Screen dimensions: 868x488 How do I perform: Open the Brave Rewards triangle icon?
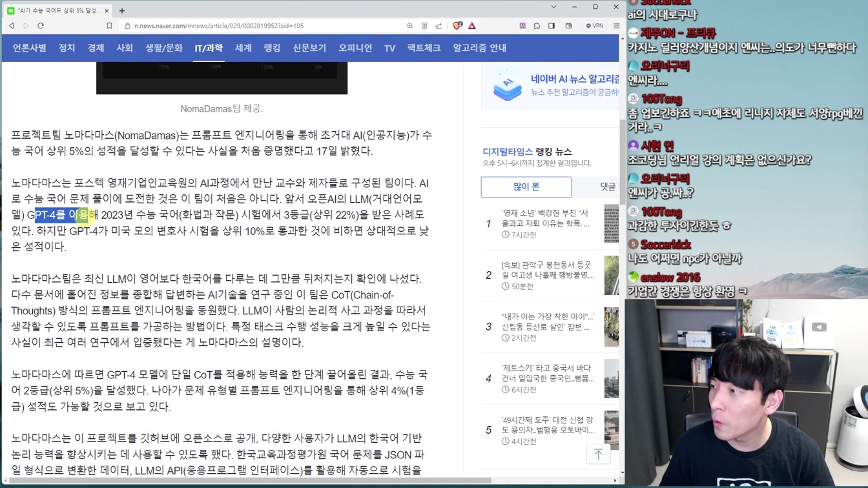point(472,26)
